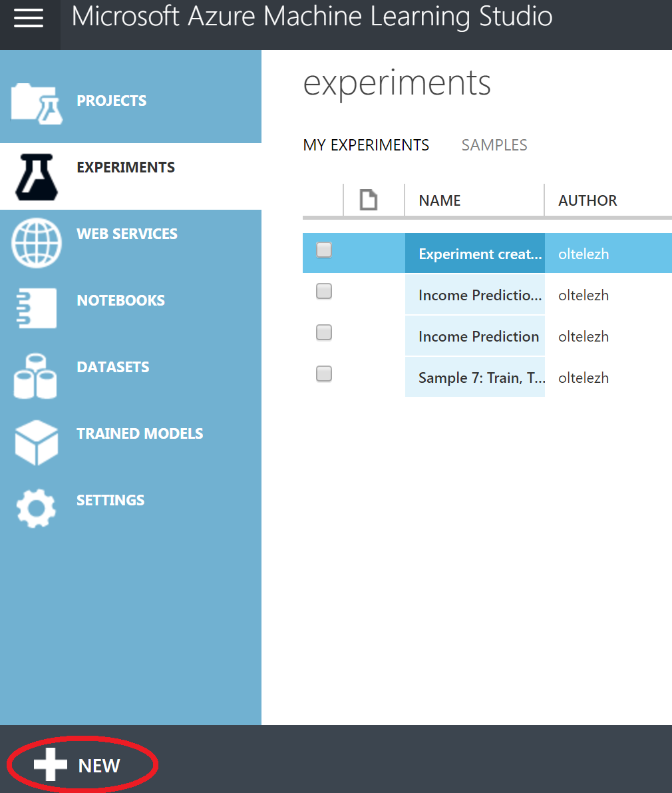Screen dimensions: 672x793
Task: Check the box for Income Prediction row
Action: 324,333
